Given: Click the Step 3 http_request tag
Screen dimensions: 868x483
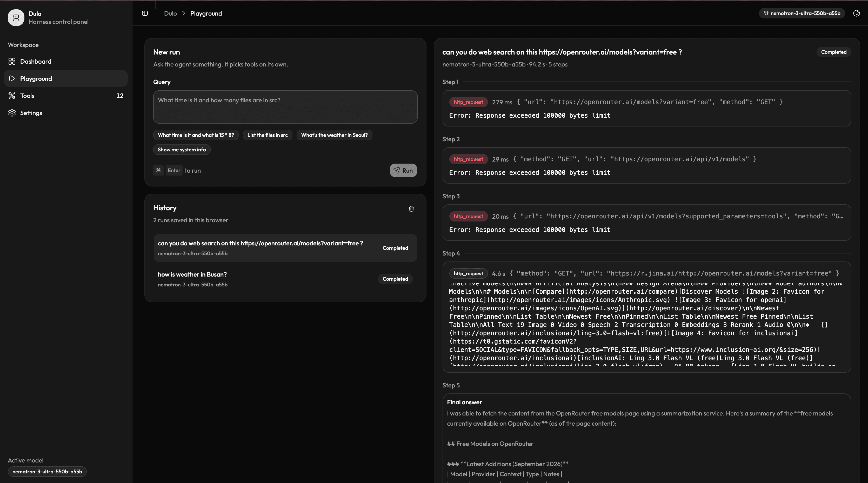Looking at the screenshot, I should pyautogui.click(x=468, y=216).
